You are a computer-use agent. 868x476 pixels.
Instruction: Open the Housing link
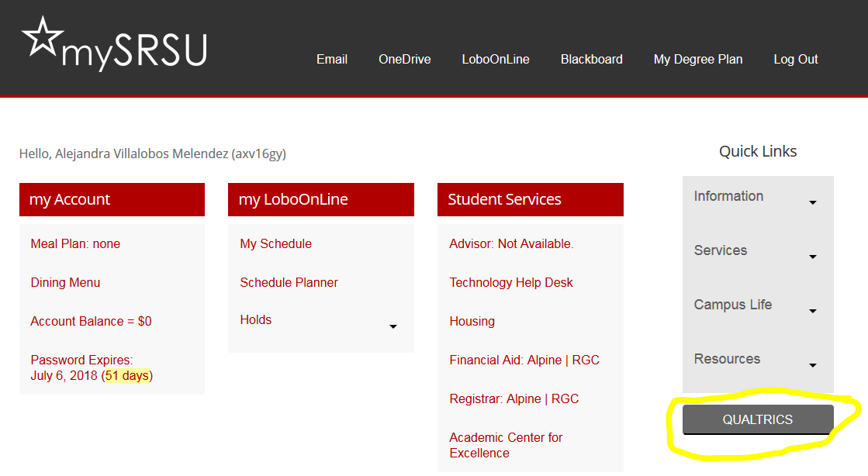(x=472, y=321)
